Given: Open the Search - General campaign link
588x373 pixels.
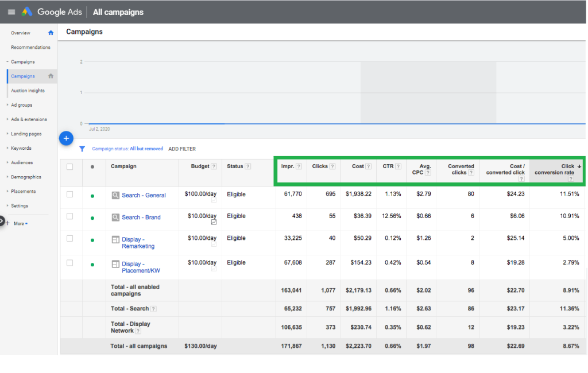Looking at the screenshot, I should click(x=144, y=195).
